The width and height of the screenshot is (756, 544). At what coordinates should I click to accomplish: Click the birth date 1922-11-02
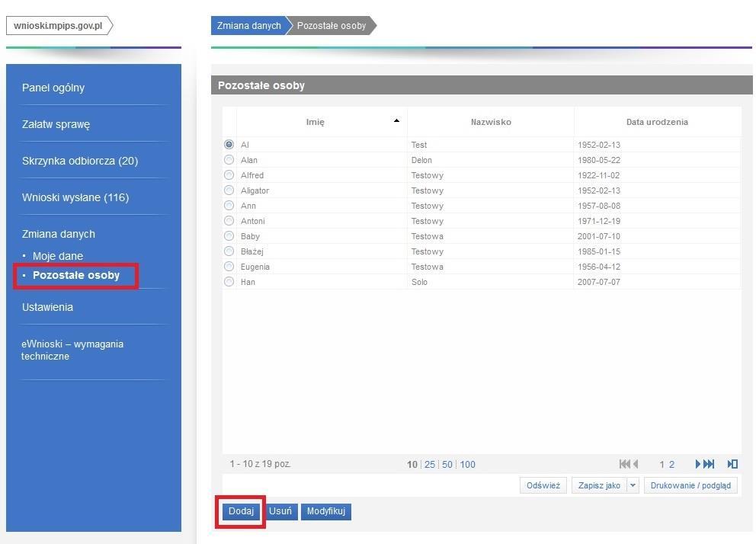point(598,175)
